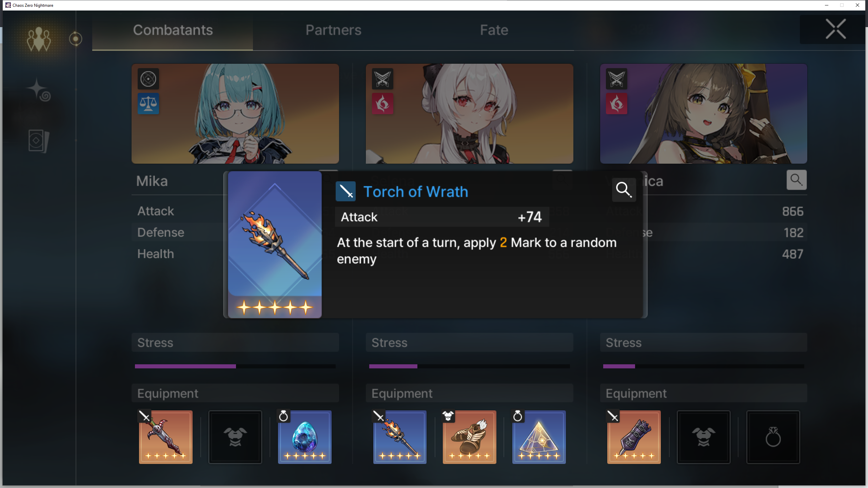
Task: Select the purple gauntlet weapon
Action: click(634, 437)
